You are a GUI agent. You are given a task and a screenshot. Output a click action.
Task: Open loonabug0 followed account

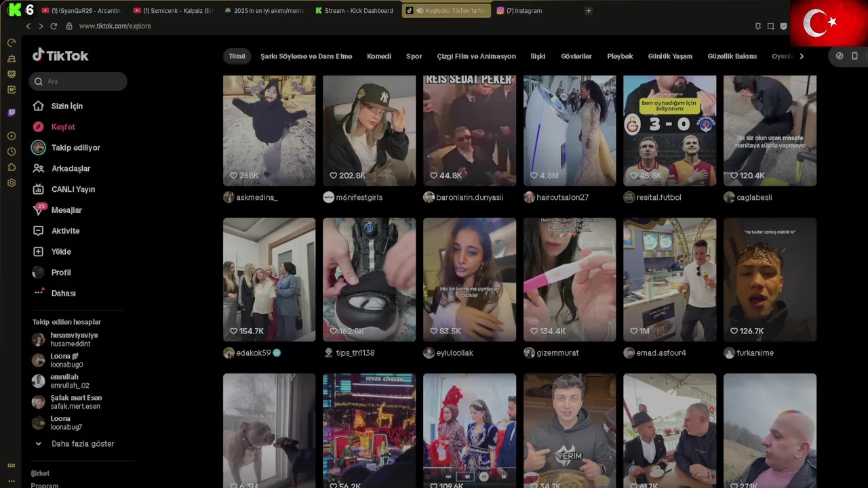[x=66, y=361]
